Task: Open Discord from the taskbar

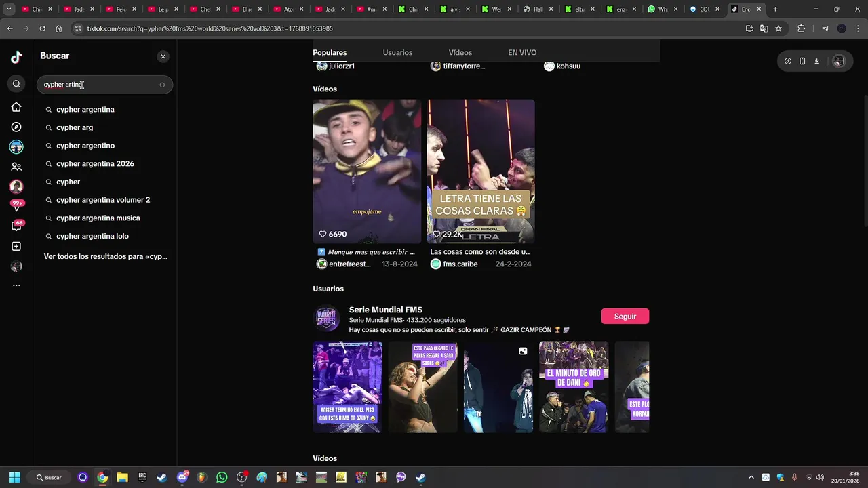Action: click(x=182, y=477)
